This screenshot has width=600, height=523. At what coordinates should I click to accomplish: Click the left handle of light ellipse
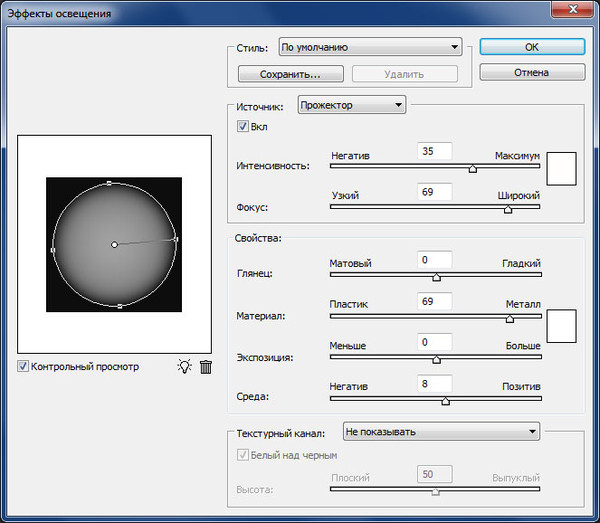pos(53,250)
